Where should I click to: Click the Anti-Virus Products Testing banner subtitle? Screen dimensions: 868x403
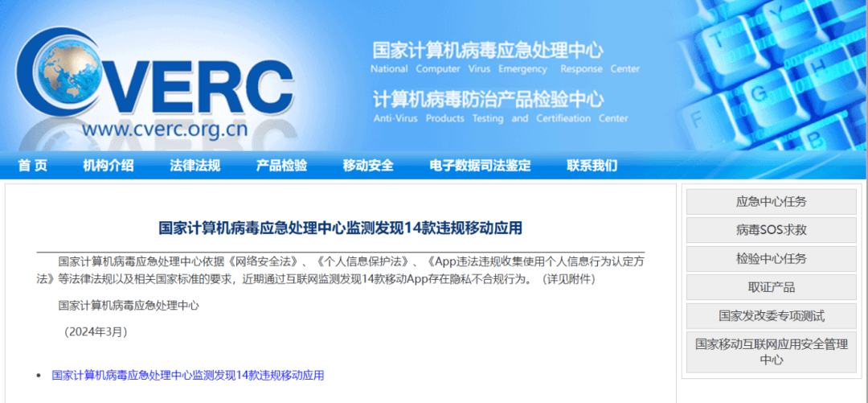point(501,118)
